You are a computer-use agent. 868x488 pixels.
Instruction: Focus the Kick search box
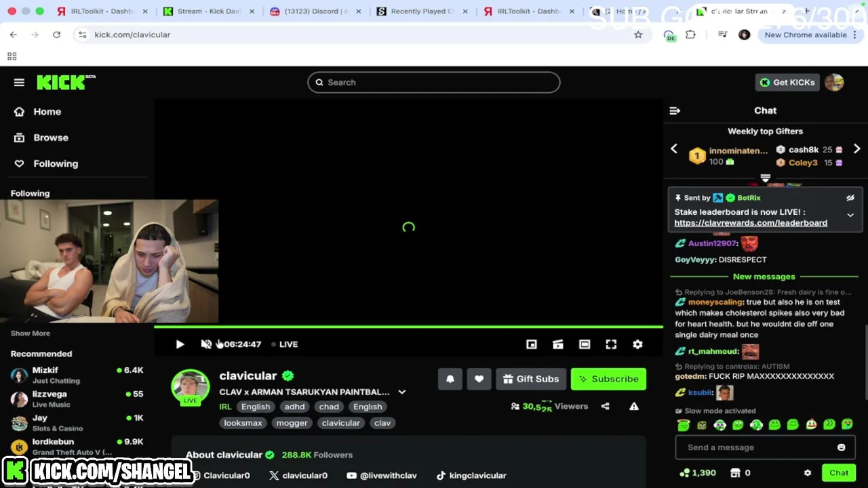coord(434,83)
